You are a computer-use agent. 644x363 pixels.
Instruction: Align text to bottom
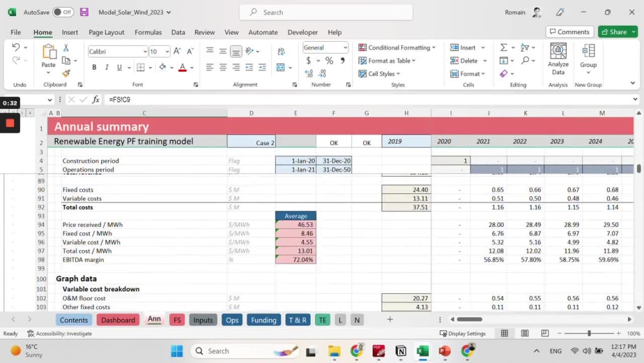click(x=236, y=52)
